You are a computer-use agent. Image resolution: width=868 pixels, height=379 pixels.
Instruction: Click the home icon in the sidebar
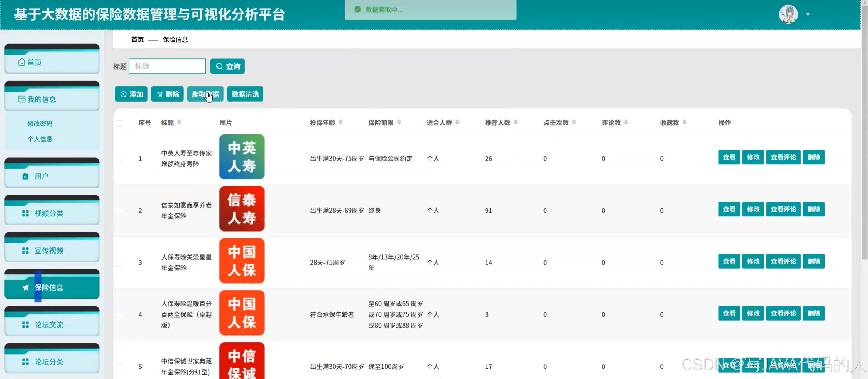coord(21,62)
